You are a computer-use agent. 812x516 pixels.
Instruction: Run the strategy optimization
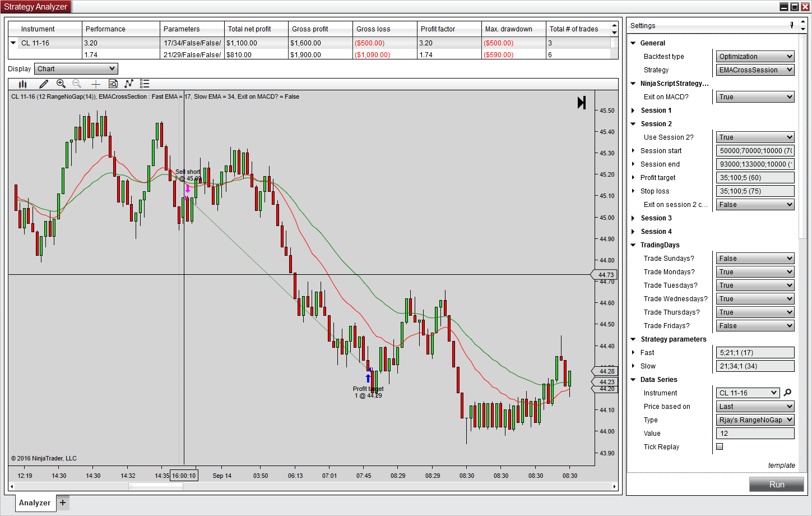(777, 485)
